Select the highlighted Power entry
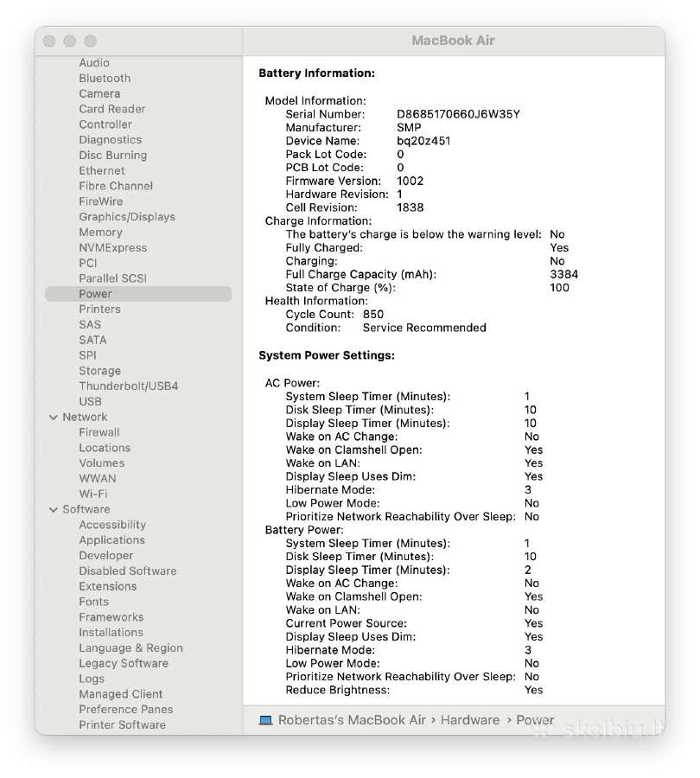The height and width of the screenshot is (778, 700). tap(138, 294)
